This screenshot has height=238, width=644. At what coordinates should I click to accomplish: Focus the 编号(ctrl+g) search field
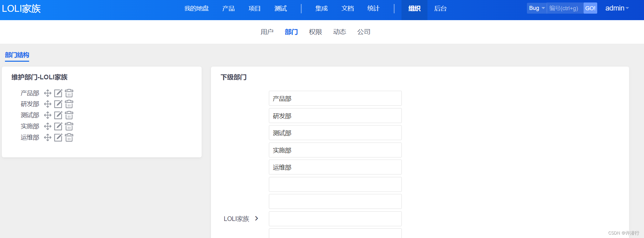(565, 8)
